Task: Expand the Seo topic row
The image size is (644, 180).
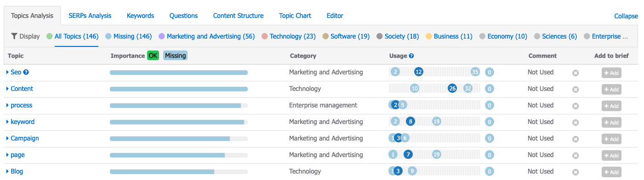Action: (7, 72)
